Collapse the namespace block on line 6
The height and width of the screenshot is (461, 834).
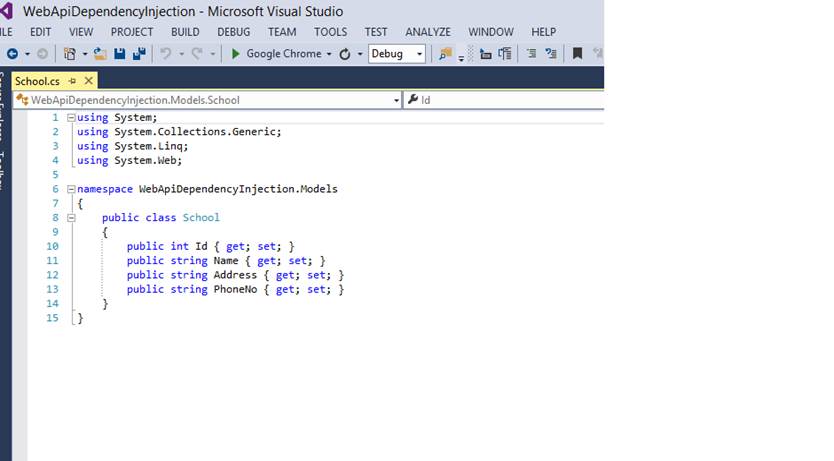71,189
